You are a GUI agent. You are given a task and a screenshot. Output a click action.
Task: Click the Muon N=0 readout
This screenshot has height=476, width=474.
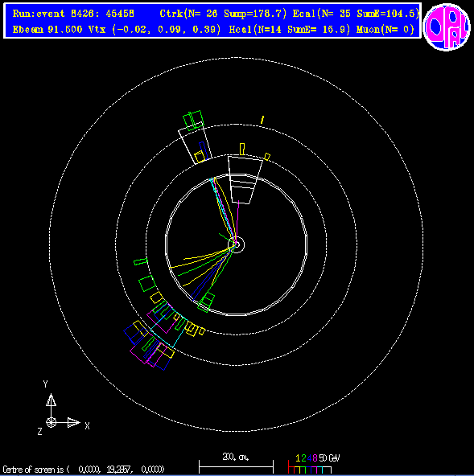click(385, 30)
